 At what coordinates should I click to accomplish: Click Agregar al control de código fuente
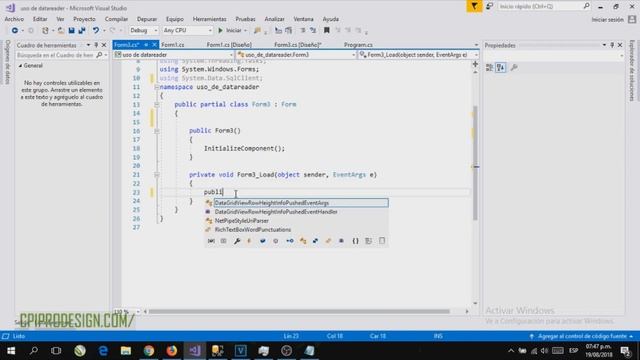point(582,336)
